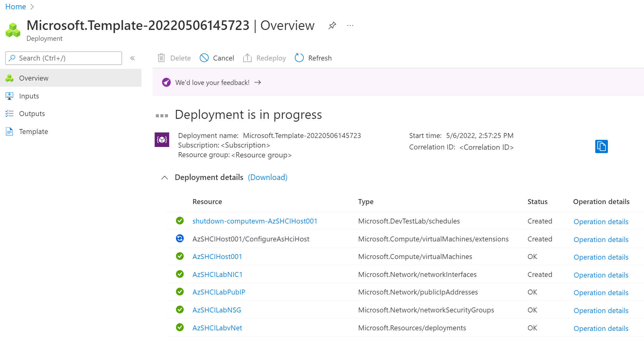644x347 pixels.
Task: Click the Delete trash icon
Action: tap(161, 58)
